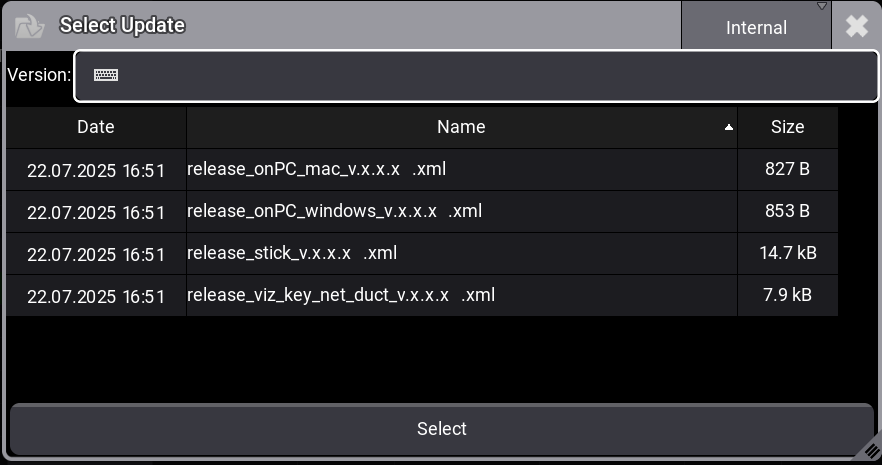This screenshot has height=465, width=882.
Task: Click the resize grip in bottom corner
Action: 867,451
